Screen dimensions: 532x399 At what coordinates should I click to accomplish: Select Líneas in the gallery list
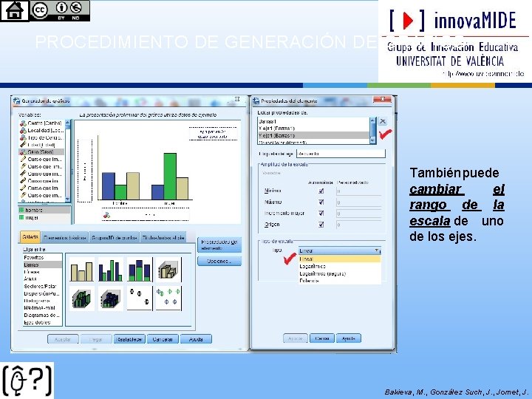tap(42, 272)
